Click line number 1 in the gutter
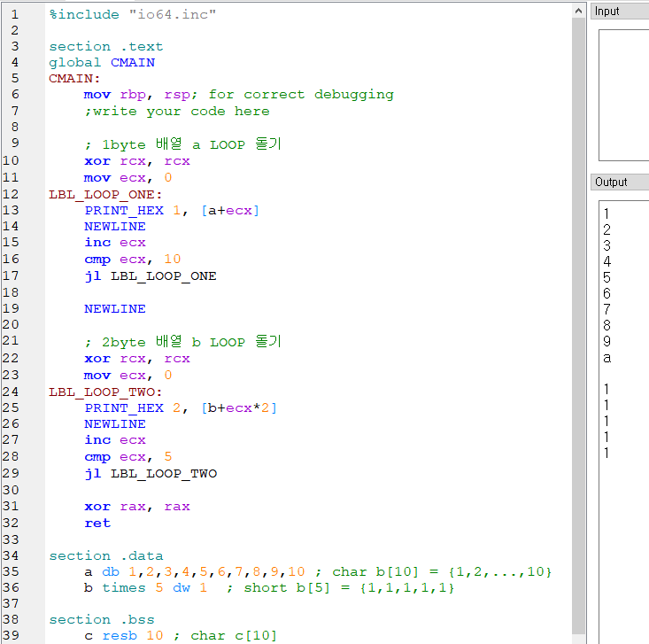 (15, 14)
